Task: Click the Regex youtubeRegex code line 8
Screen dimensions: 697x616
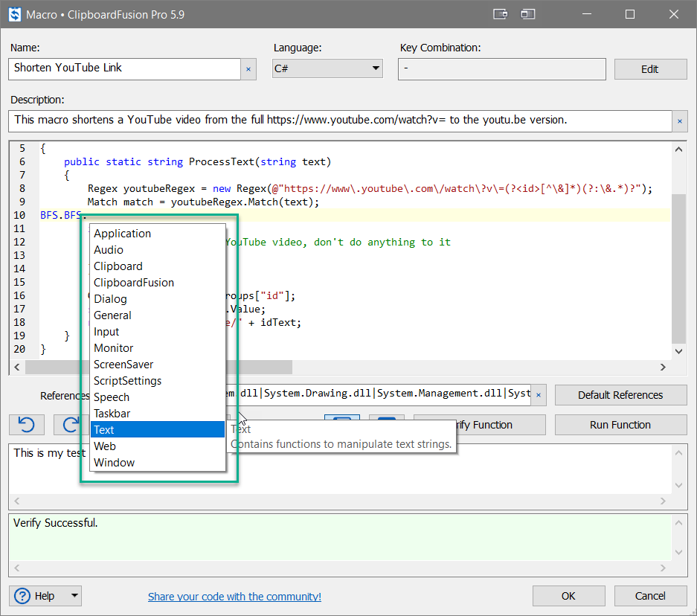Action: [x=370, y=188]
